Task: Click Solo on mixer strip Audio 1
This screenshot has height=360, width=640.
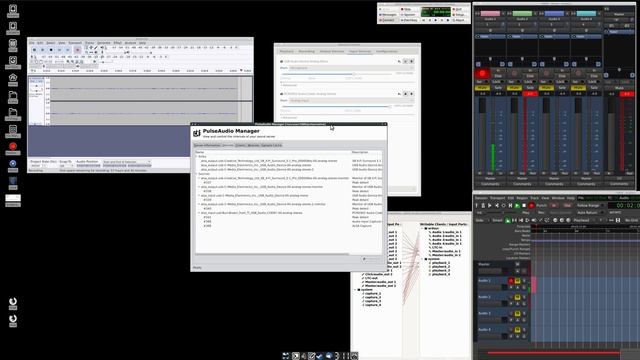Action: click(x=498, y=88)
